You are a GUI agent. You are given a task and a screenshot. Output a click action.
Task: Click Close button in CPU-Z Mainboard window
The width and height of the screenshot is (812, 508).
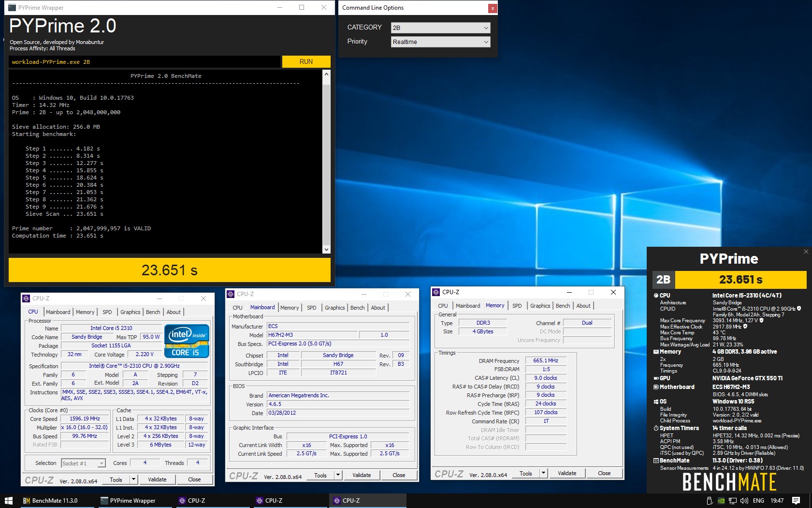pos(399,475)
